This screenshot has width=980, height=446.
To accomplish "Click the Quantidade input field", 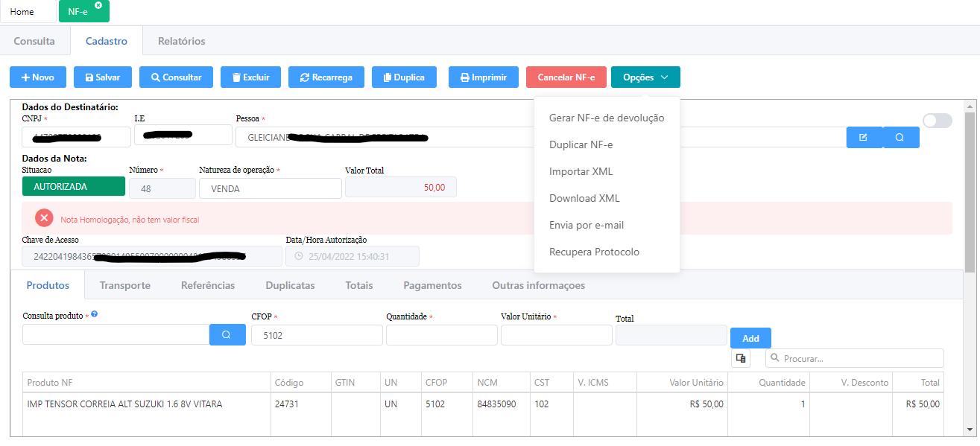I will click(x=441, y=335).
